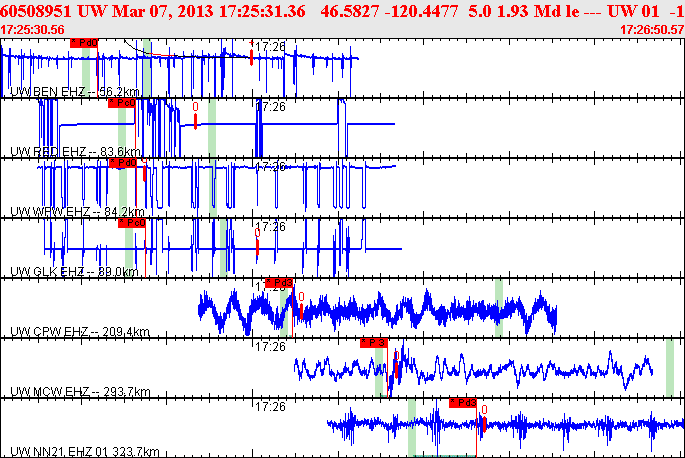Click the event header line with ID 60508951
685x458 pixels.
pyautogui.click(x=342, y=11)
